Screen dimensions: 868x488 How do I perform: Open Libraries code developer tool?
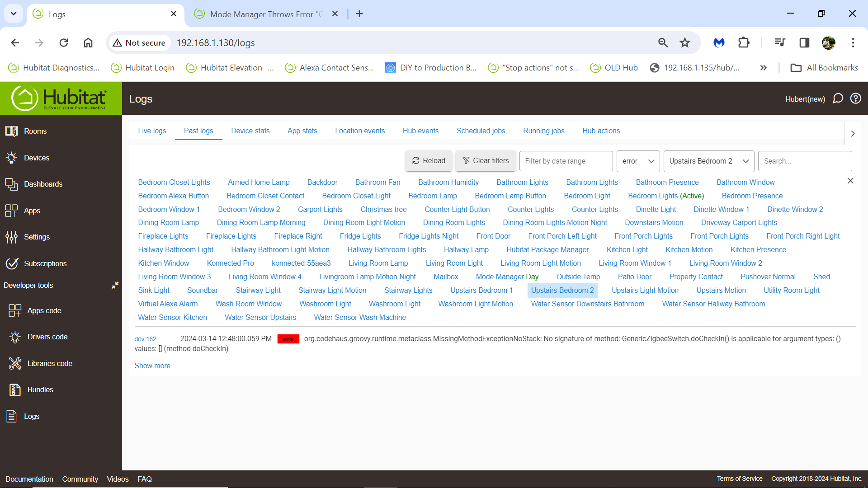(x=40, y=363)
